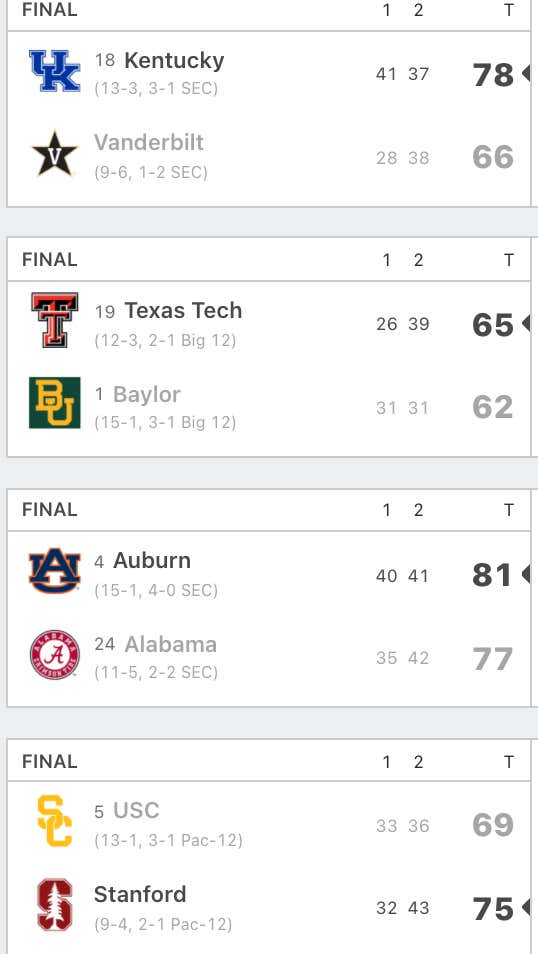Open the Stanford team name link
The height and width of the screenshot is (954, 538).
140,894
